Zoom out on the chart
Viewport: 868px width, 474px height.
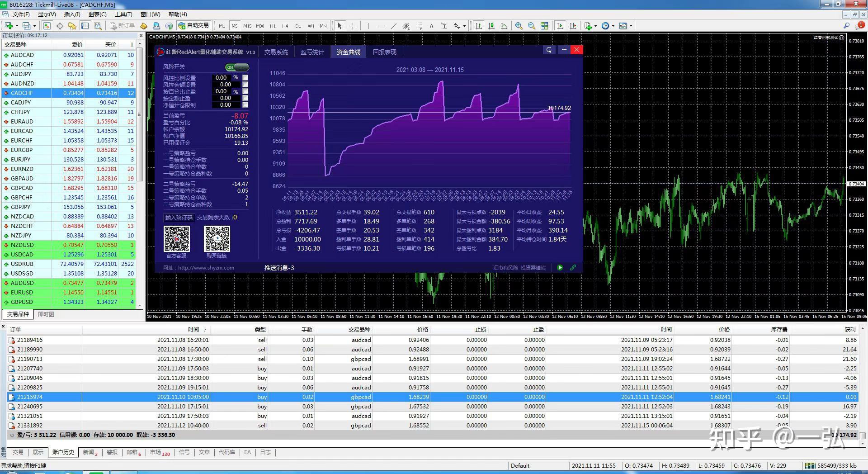pyautogui.click(x=532, y=26)
